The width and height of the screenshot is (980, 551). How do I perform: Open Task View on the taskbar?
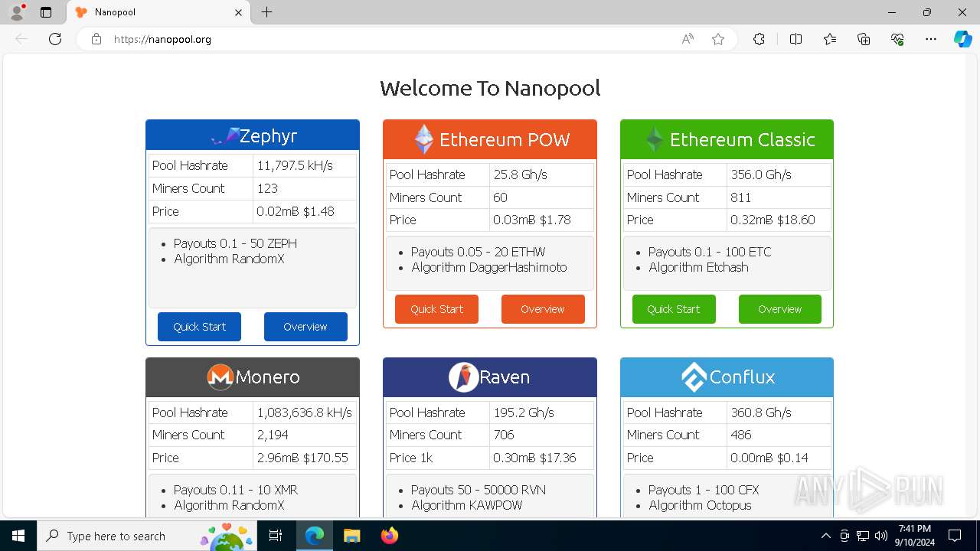point(276,536)
